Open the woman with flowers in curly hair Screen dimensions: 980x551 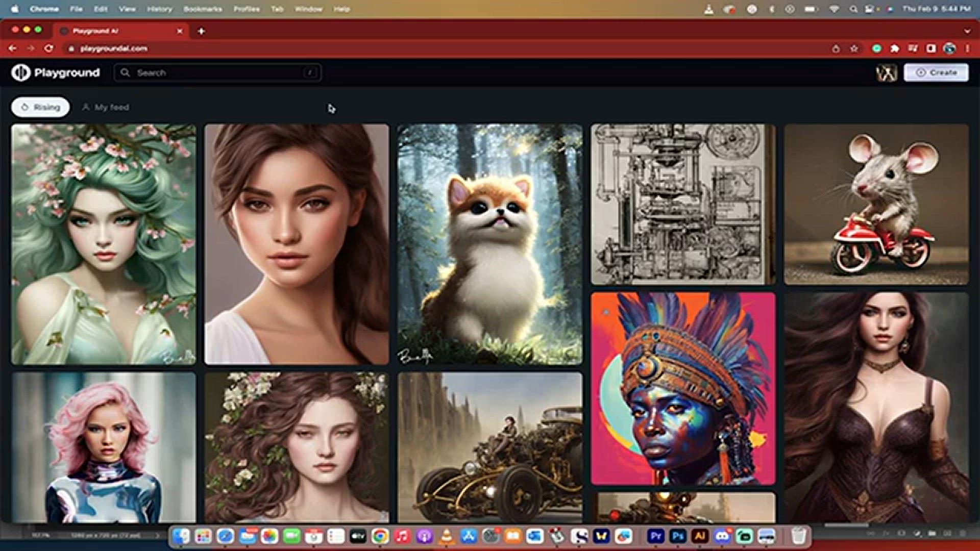tap(297, 447)
